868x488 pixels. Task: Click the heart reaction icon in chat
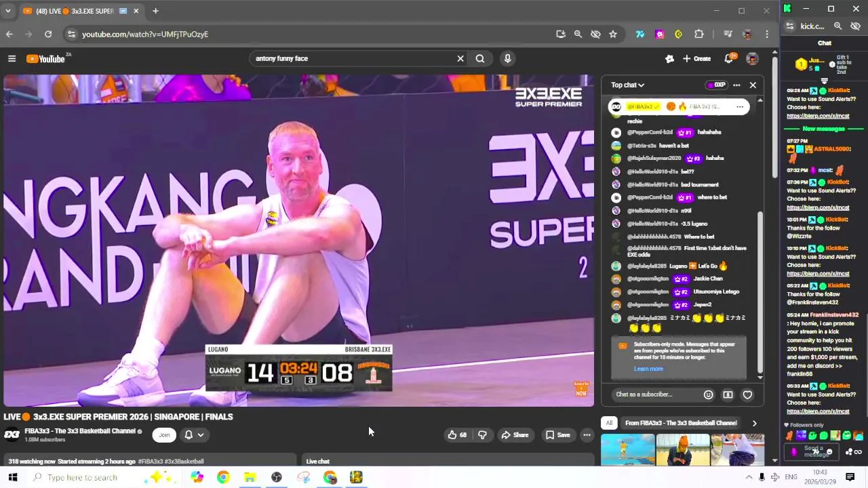747,394
